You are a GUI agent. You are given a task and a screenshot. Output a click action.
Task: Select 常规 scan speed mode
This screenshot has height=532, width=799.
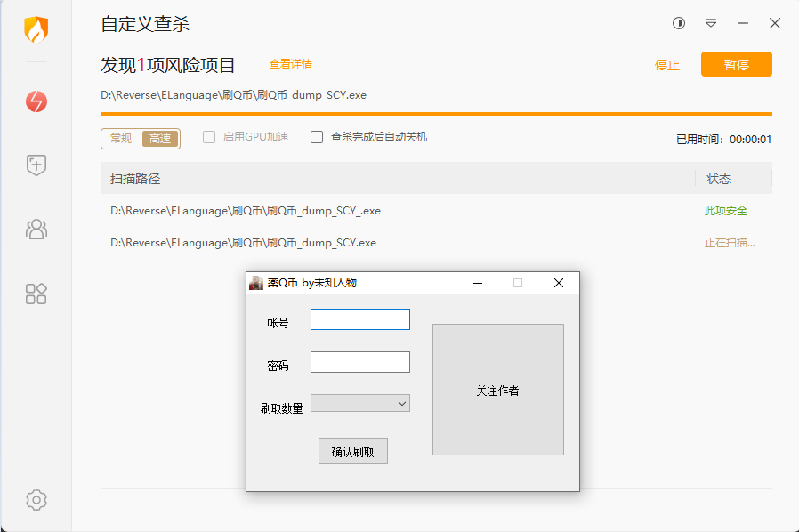(121, 139)
